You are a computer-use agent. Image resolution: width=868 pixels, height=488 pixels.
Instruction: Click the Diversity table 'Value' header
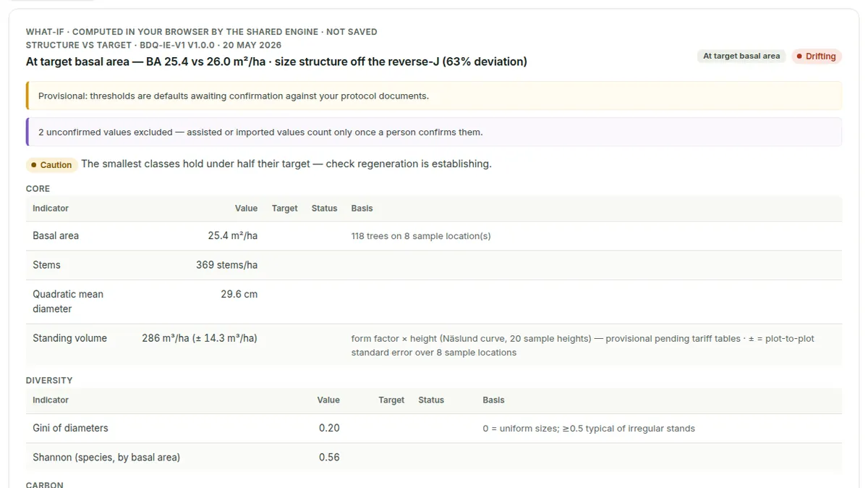(328, 400)
